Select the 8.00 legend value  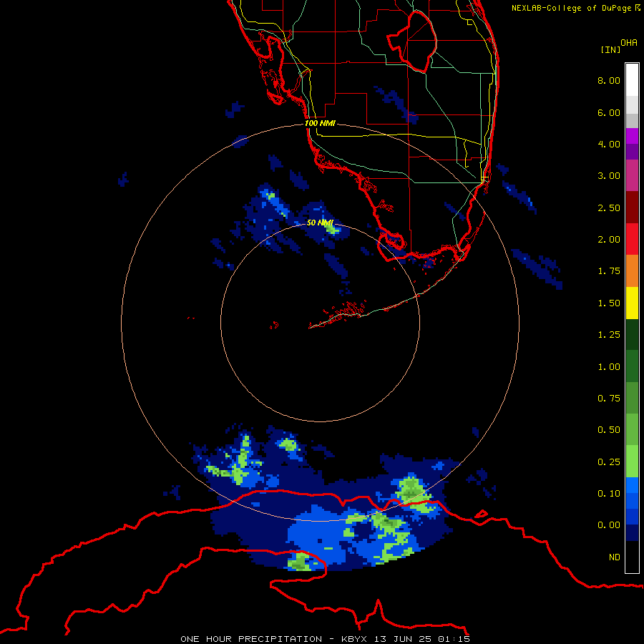(x=609, y=80)
